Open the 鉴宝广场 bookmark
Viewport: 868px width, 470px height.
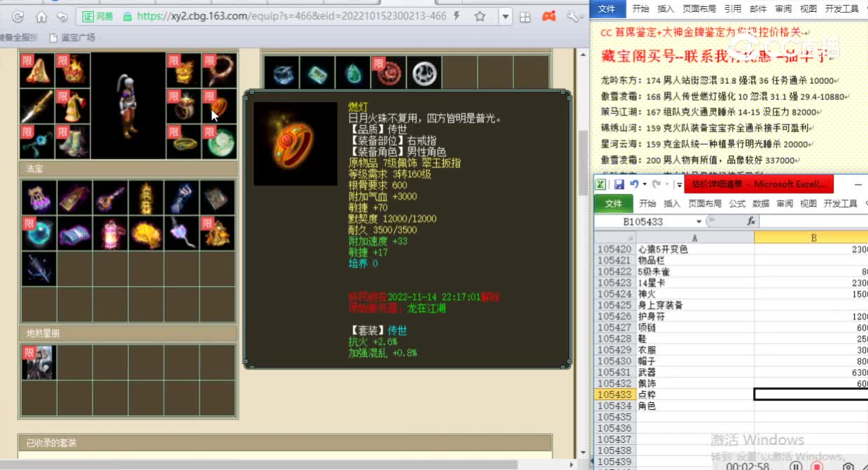(72, 38)
